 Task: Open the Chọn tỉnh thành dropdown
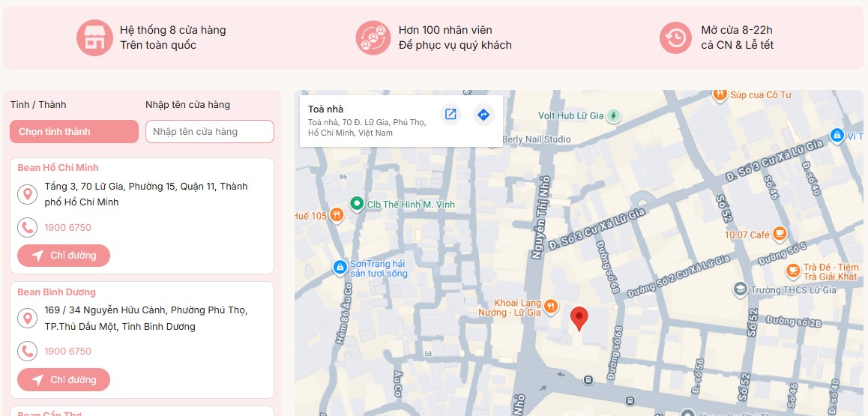tap(74, 132)
